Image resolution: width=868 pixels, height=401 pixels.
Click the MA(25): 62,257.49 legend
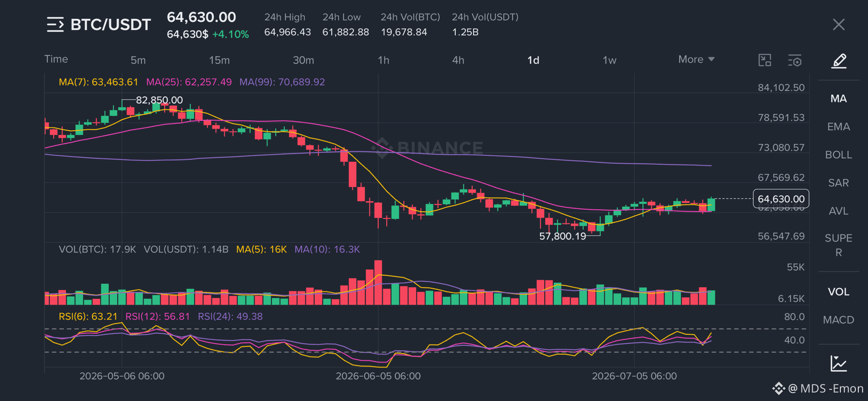click(189, 82)
